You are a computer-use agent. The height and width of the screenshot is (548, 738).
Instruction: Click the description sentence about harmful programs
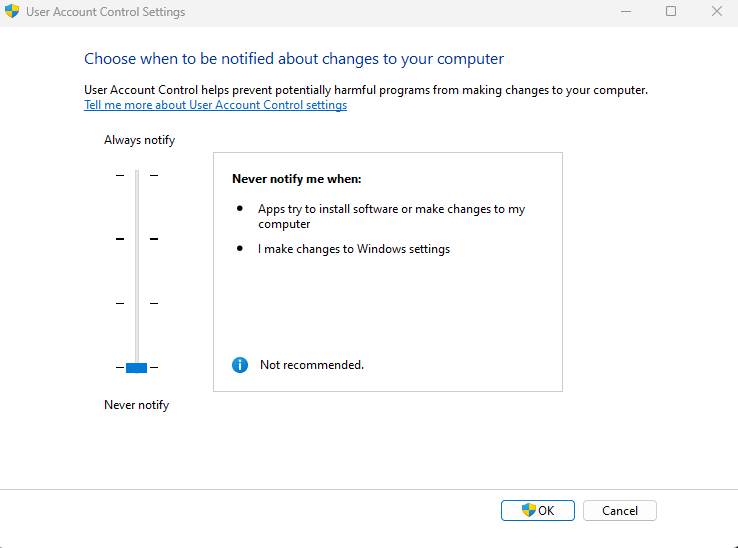[366, 90]
